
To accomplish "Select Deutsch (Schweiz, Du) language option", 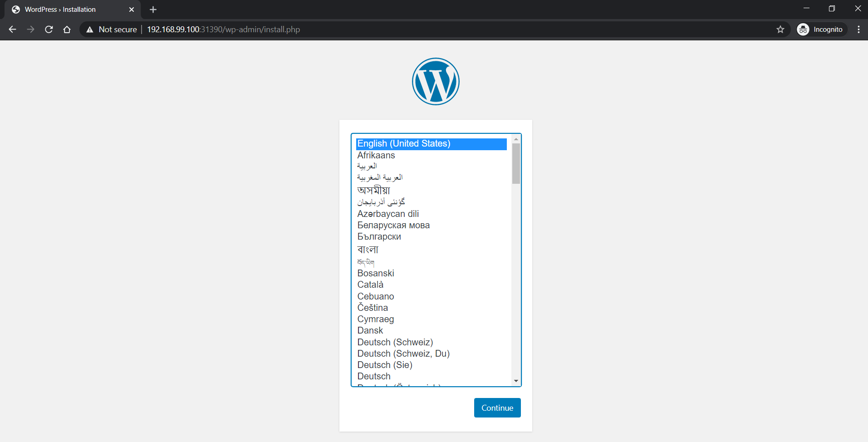I will (432, 354).
